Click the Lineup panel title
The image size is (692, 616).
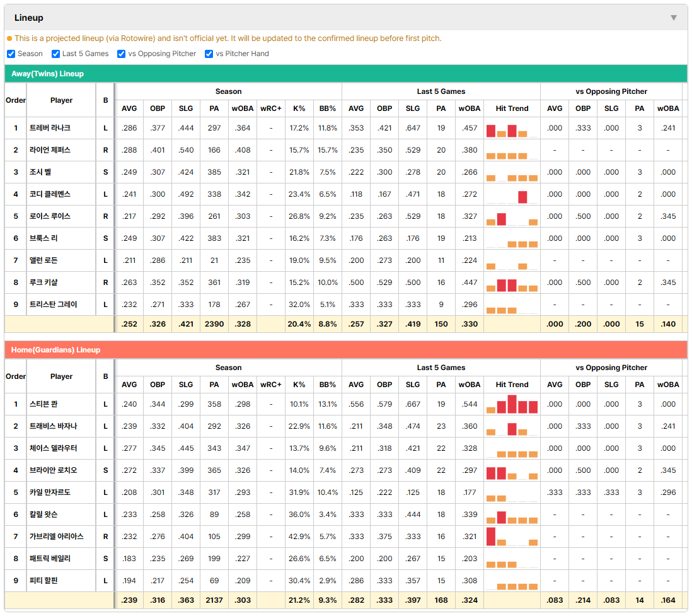(29, 18)
